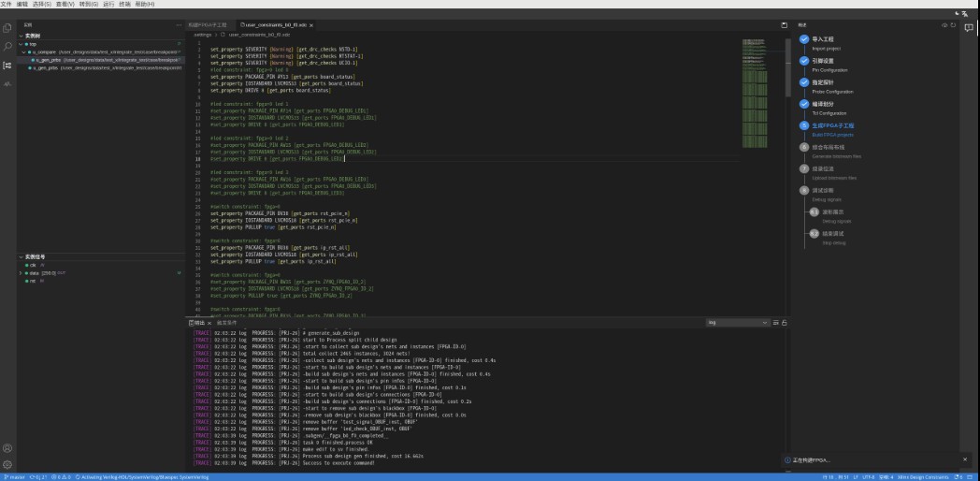Open the sidebar panel more actions ellipsis
This screenshot has width=980, height=481.
click(x=180, y=25)
